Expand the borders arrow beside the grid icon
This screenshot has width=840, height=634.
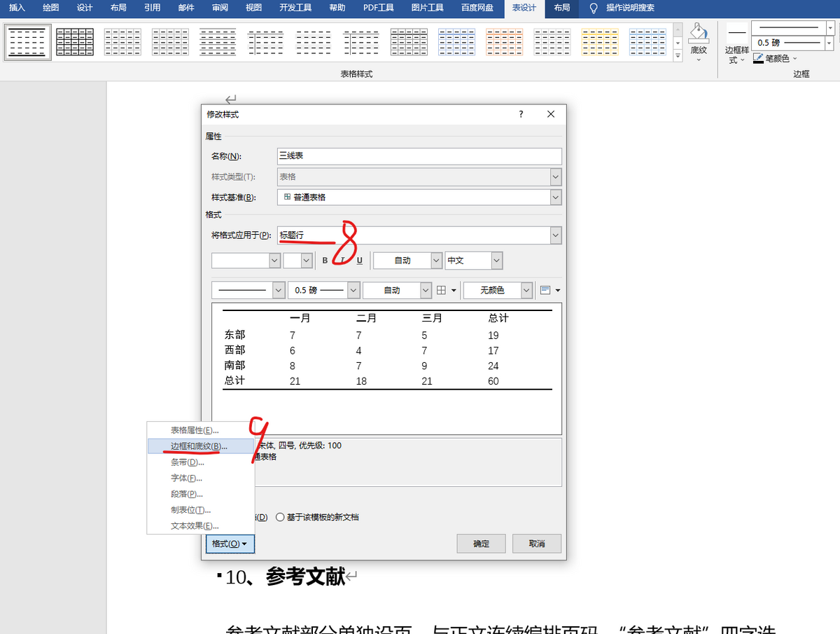[x=454, y=290]
